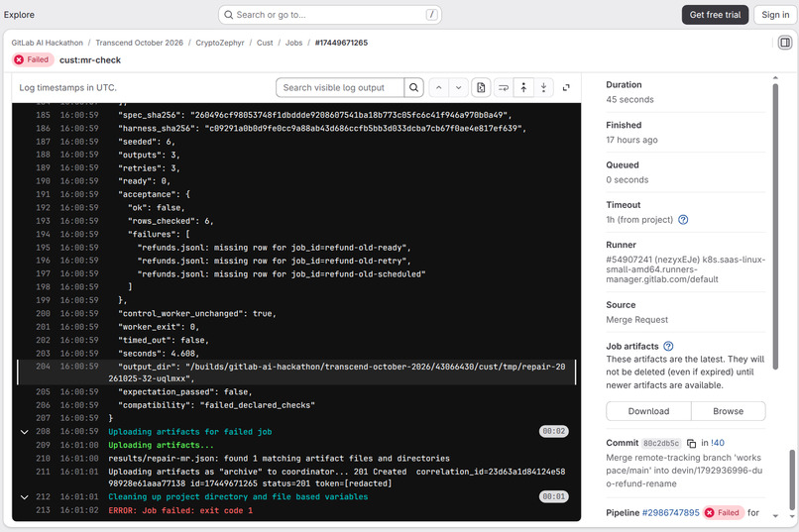Screen dimensions: 799x532
Task: Focus the Search or go to field
Action: [330, 15]
